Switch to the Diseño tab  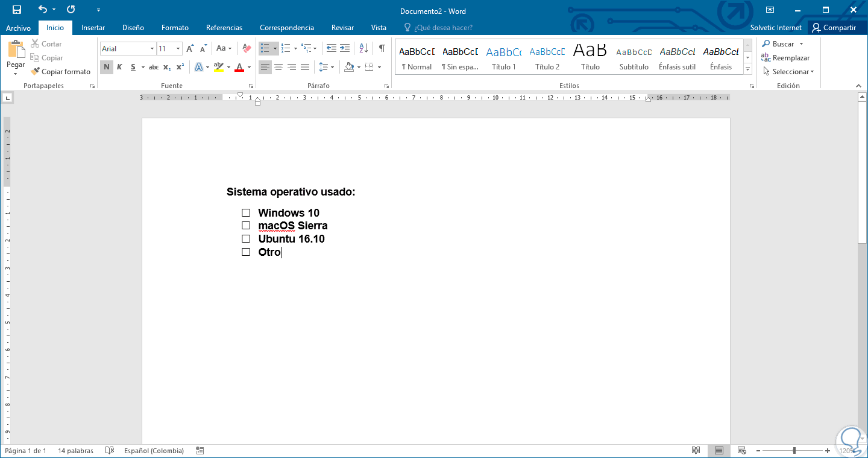coord(133,28)
